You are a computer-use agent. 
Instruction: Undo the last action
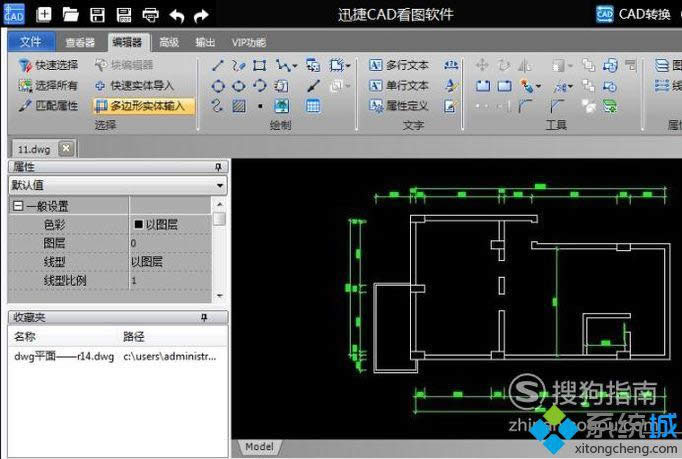(177, 16)
